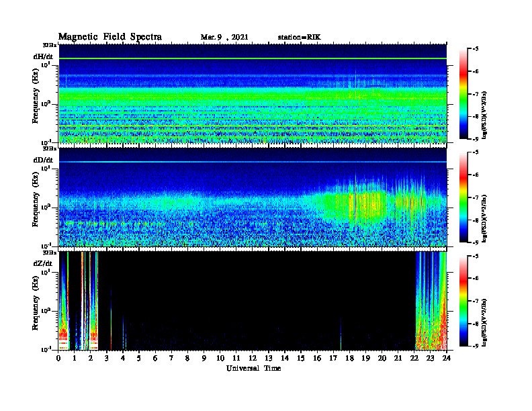Click hour tick label 12 on time axis
This screenshot has width=532, height=411.
pos(253,358)
